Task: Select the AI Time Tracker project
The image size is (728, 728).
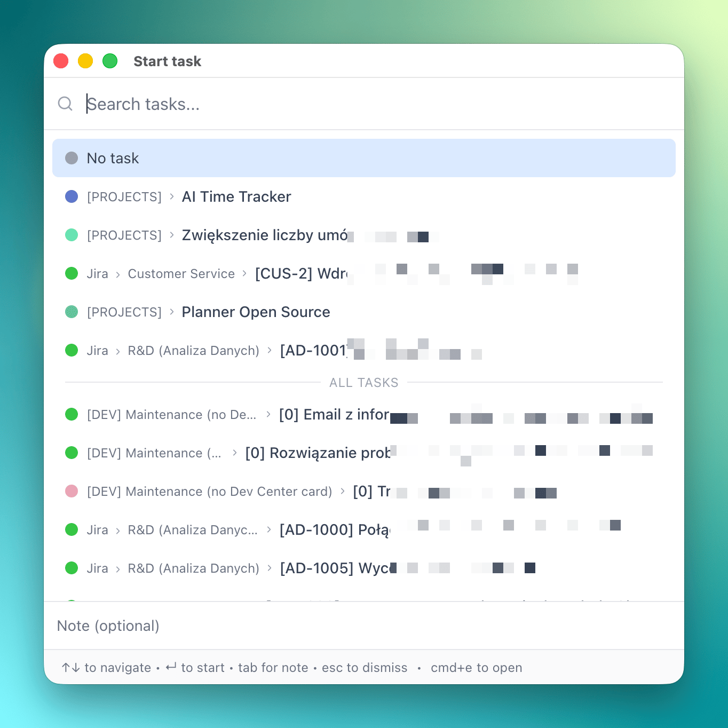Action: (236, 196)
